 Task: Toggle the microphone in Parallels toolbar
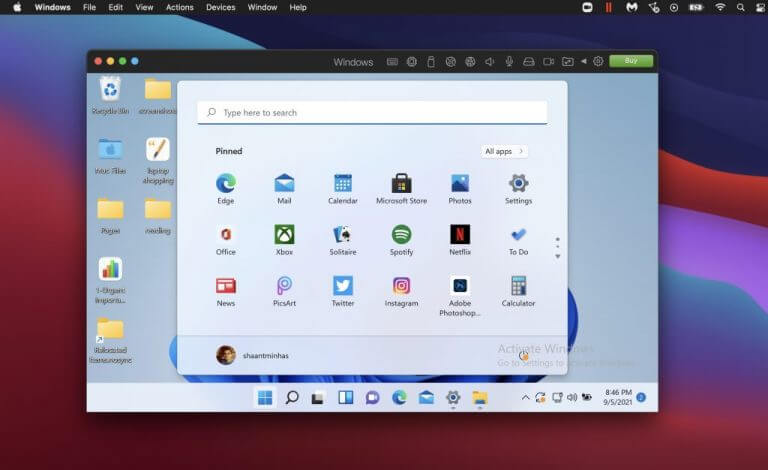click(x=509, y=61)
